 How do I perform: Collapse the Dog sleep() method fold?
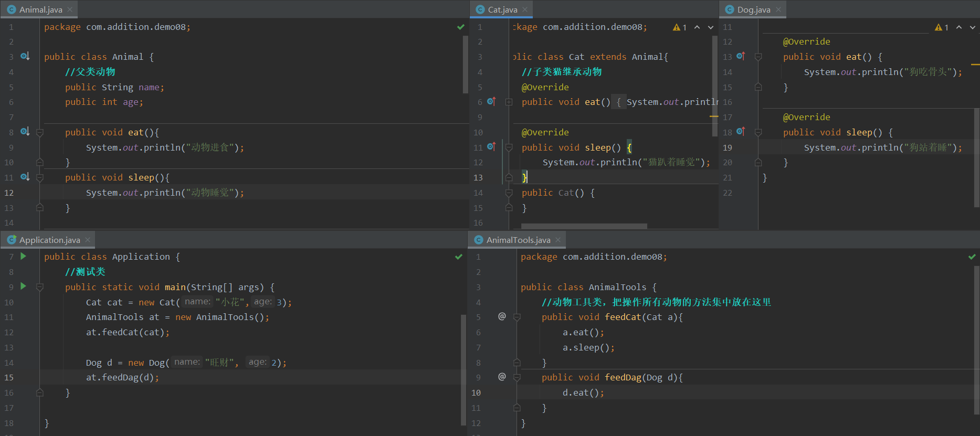(x=758, y=133)
